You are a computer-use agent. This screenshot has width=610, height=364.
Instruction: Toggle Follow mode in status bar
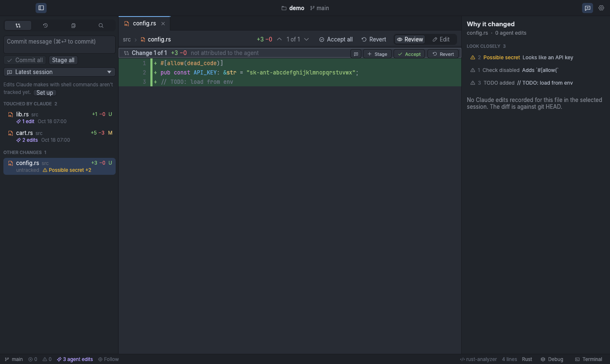(108, 359)
